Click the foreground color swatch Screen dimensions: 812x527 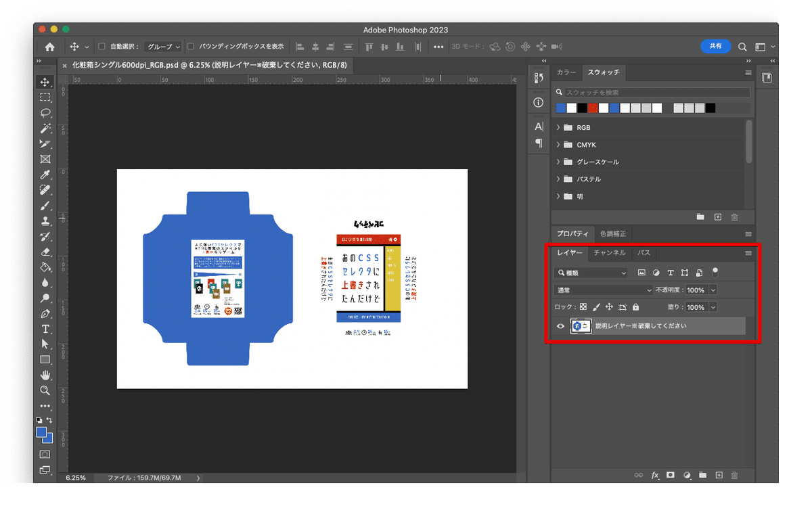pyautogui.click(x=42, y=432)
